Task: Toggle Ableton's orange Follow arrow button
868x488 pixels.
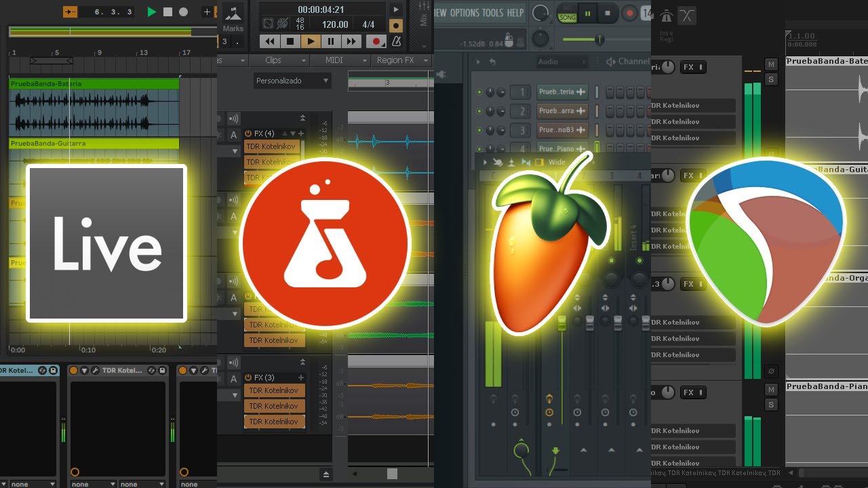Action: click(71, 12)
